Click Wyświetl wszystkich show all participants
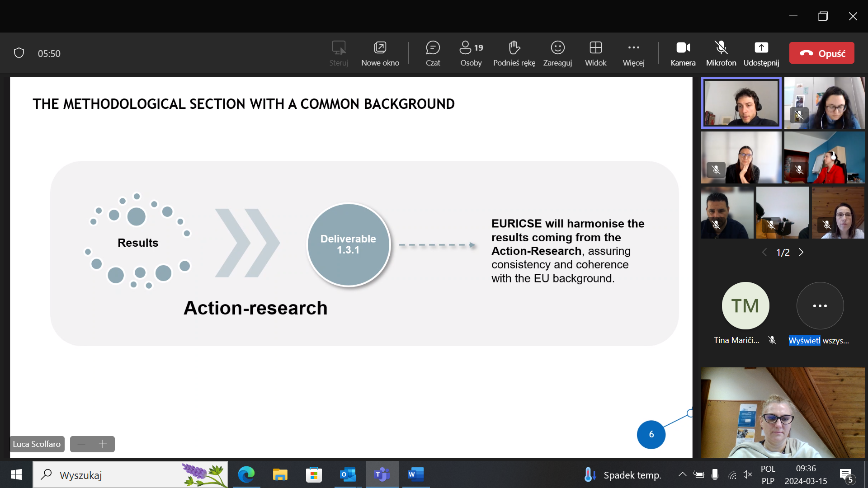Screen dimensions: 868x488 coord(820,306)
